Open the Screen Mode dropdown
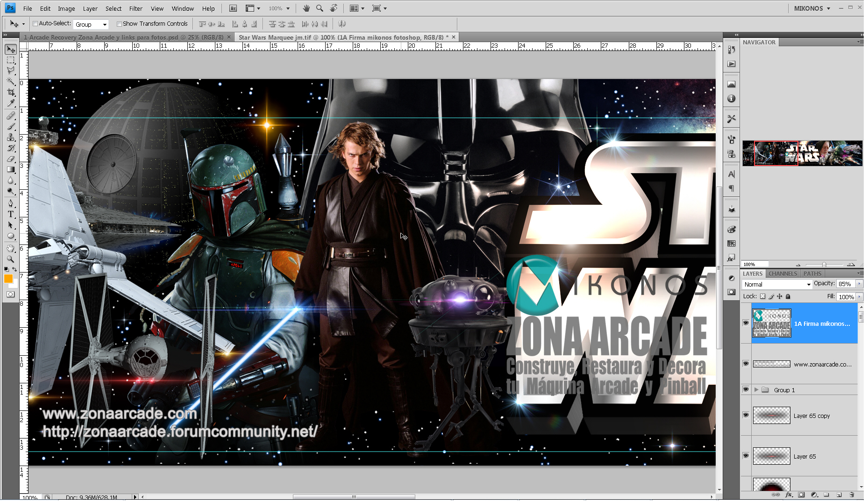Image resolution: width=868 pixels, height=503 pixels. pos(379,8)
